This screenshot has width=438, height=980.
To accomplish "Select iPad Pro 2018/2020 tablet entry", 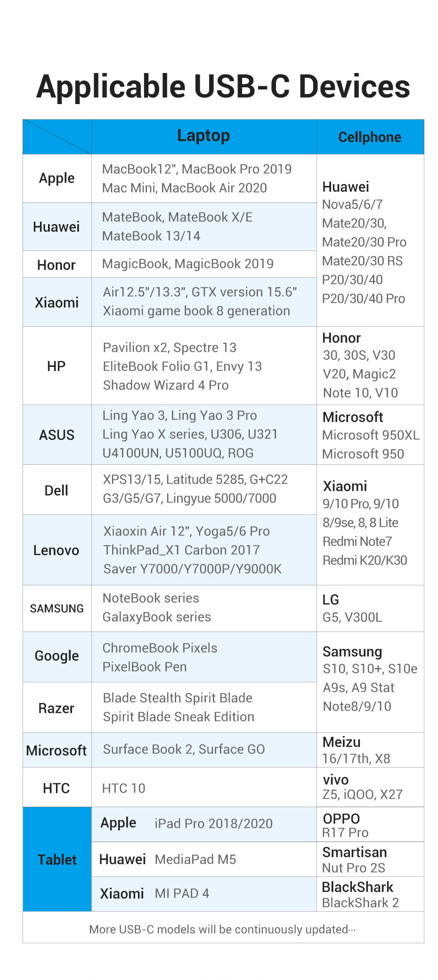I will tap(213, 823).
